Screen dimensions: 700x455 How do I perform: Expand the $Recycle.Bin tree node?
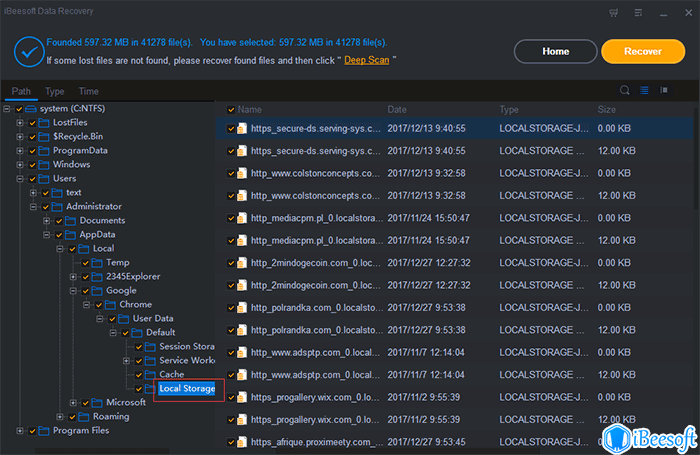pos(20,137)
